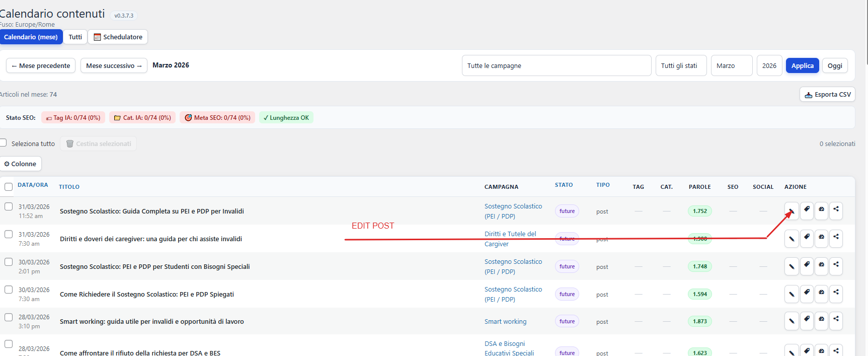Screen dimensions: 868x356
Task: Share icon for 'Come affrontare il rifiuto' row
Action: tap(836, 350)
